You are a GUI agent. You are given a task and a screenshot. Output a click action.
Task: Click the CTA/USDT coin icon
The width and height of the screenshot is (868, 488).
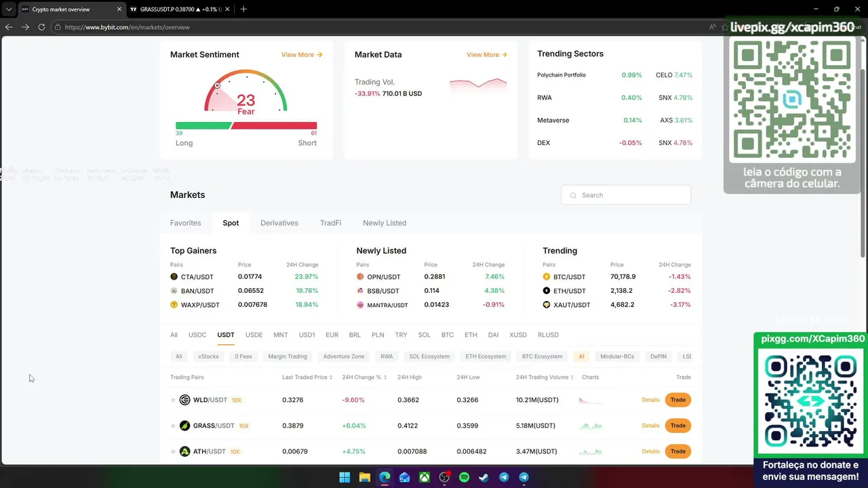click(x=174, y=277)
